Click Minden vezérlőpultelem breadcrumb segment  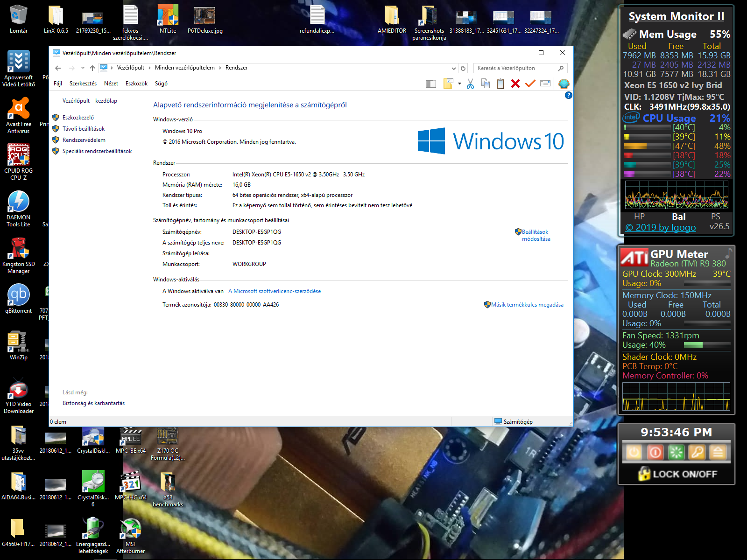click(x=185, y=68)
